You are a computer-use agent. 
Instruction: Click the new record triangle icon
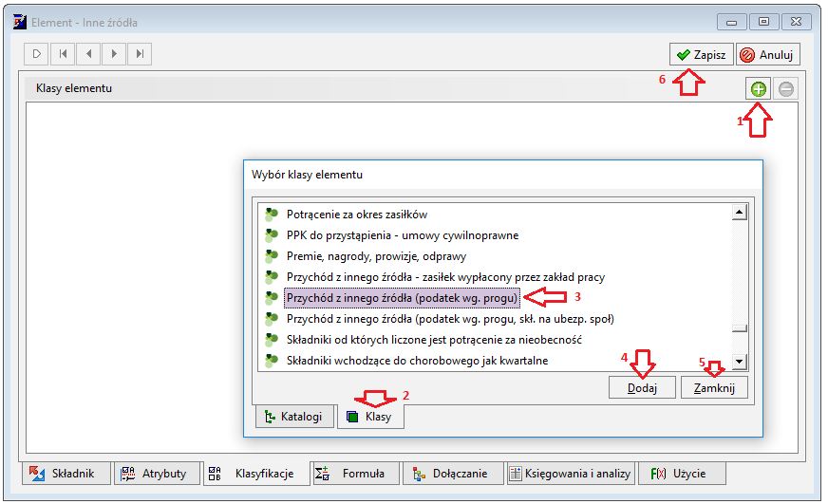click(36, 54)
